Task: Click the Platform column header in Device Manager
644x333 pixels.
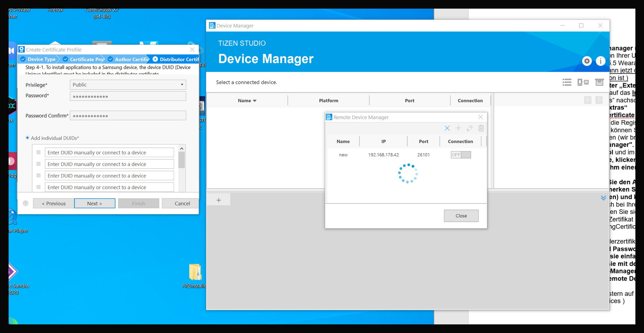Action: [x=328, y=101]
